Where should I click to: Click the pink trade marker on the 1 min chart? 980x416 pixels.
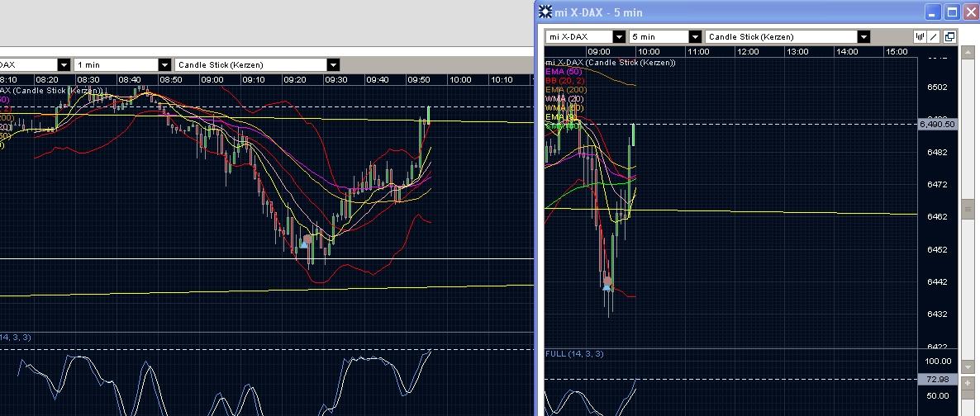307,239
